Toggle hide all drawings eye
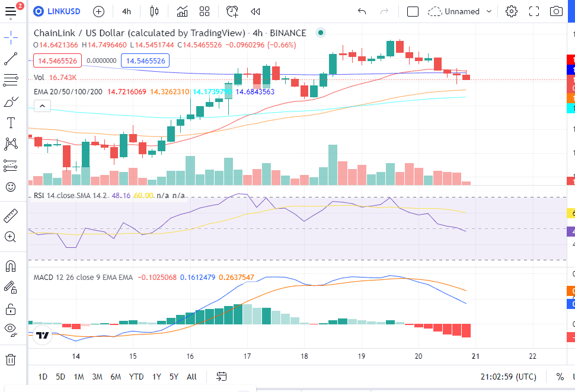575x392 pixels. [x=11, y=330]
